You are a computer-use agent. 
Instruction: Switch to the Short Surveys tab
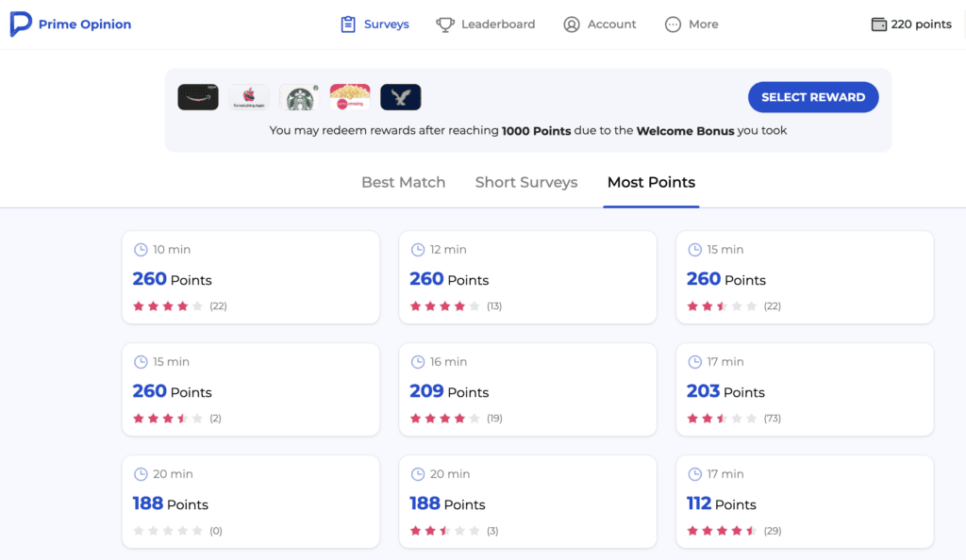point(526,182)
